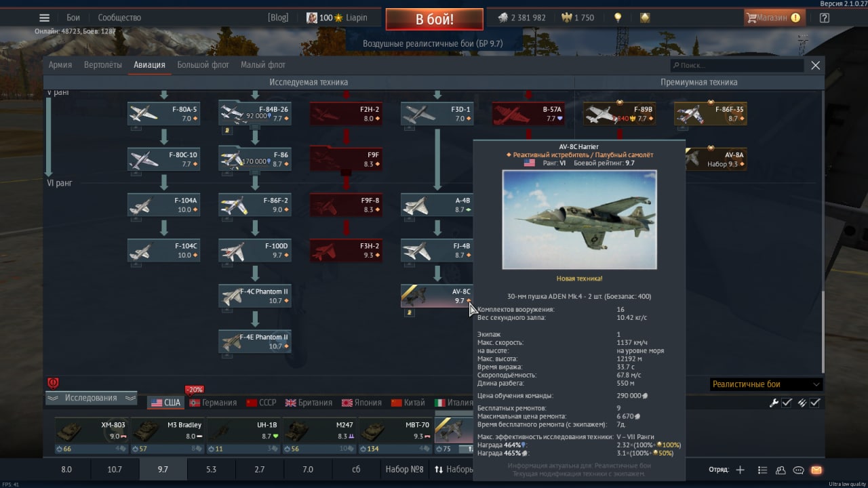The image size is (868, 488).
Task: Expand the Исследования panel
Action: click(x=92, y=398)
